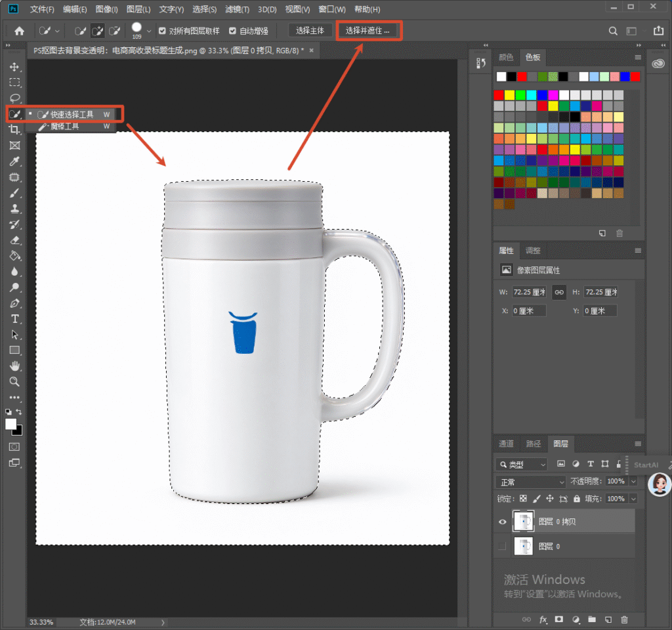Select the Zoom tool
Image resolution: width=672 pixels, height=630 pixels.
pos(14,381)
